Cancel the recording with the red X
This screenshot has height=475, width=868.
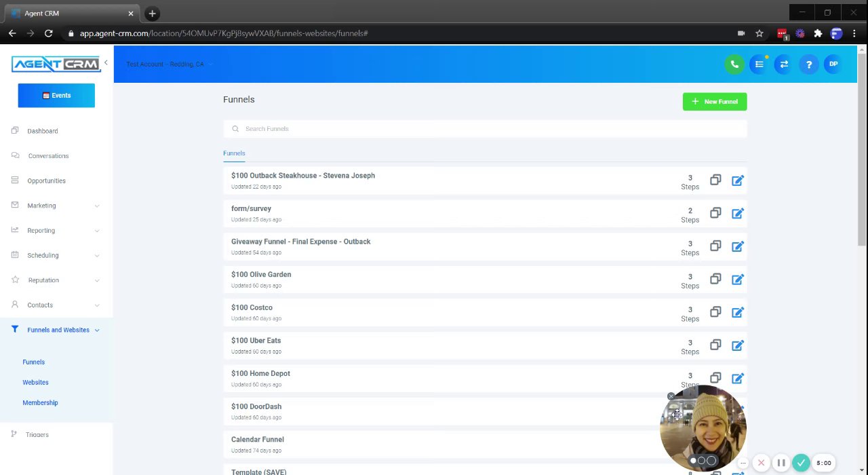pyautogui.click(x=761, y=463)
